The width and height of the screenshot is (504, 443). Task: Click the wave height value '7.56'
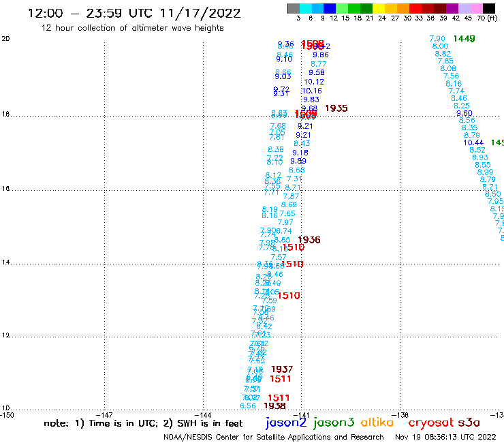point(452,76)
